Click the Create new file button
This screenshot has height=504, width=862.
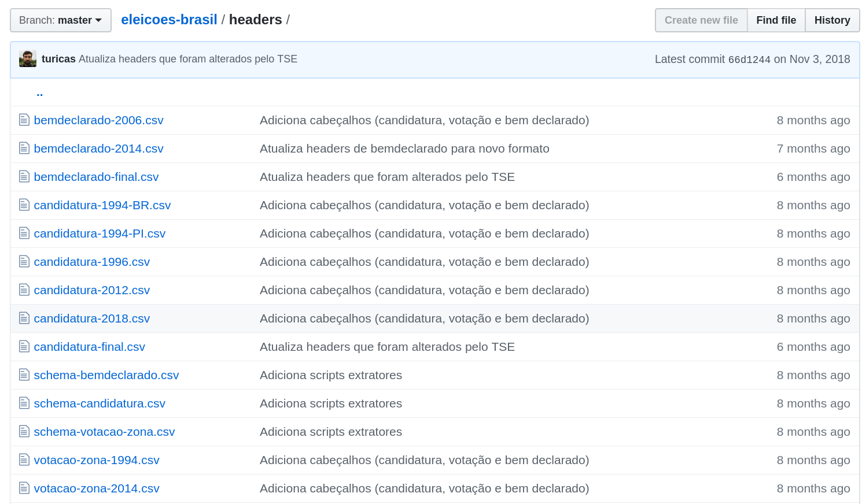coord(701,20)
